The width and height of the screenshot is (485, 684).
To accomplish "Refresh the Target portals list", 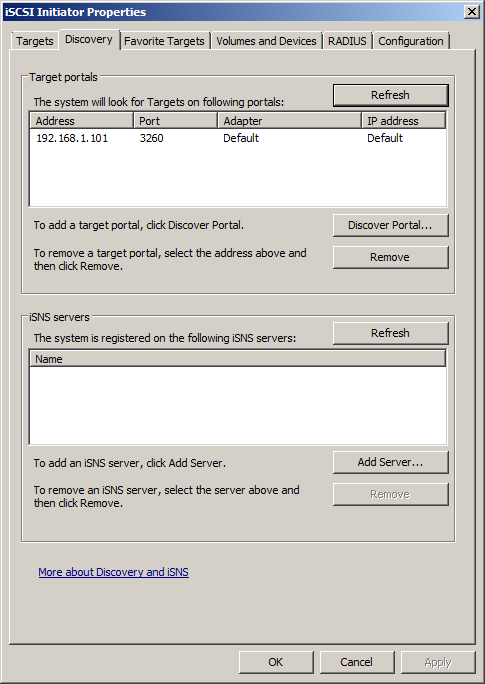I will (x=390, y=95).
